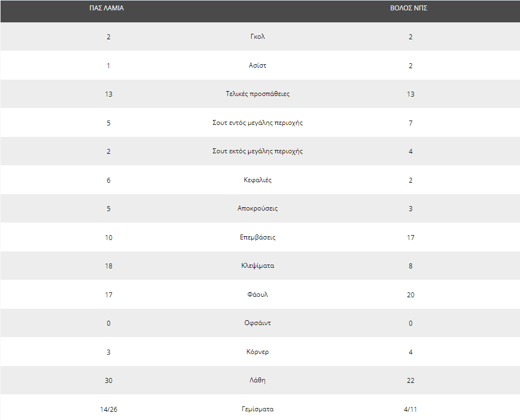The image size is (520, 420).
Task: Click Σουτ εκτός μεγάλης περιοχής label
Action: tap(258, 151)
